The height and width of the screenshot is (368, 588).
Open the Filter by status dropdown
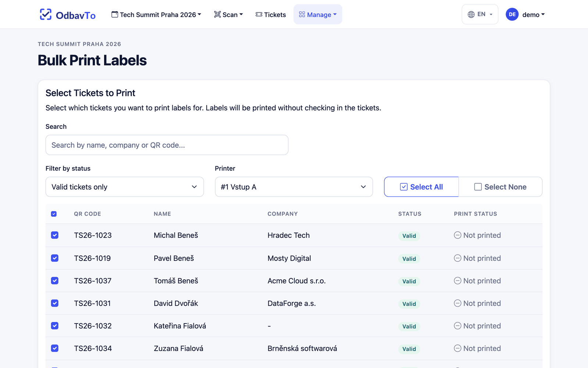125,187
